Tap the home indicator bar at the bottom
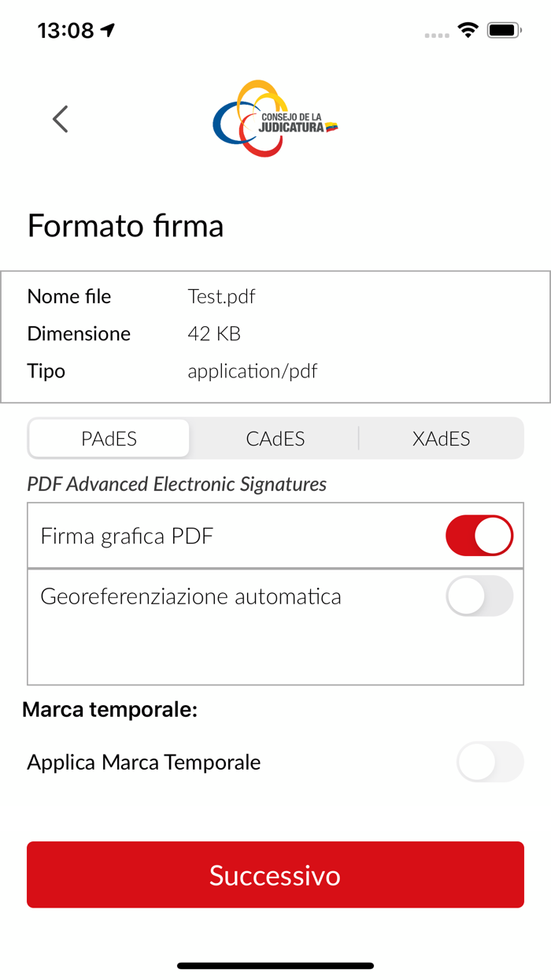Screen dimensions: 551x980 pyautogui.click(x=275, y=964)
